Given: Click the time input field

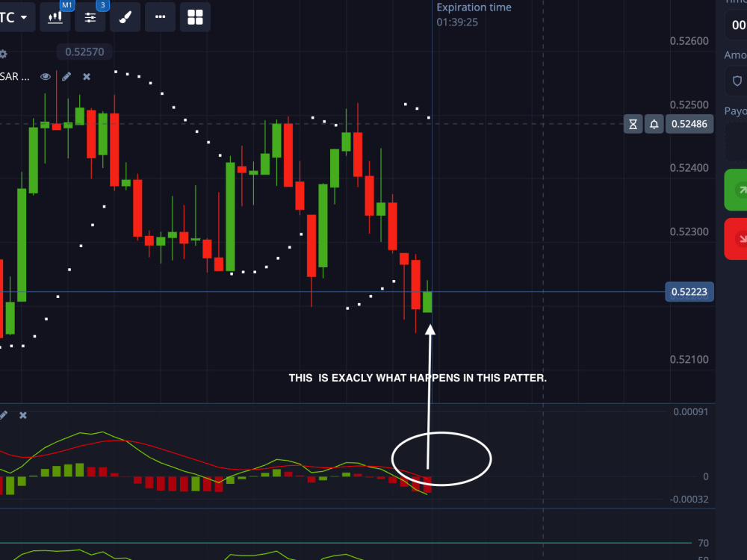Looking at the screenshot, I should click(x=736, y=25).
